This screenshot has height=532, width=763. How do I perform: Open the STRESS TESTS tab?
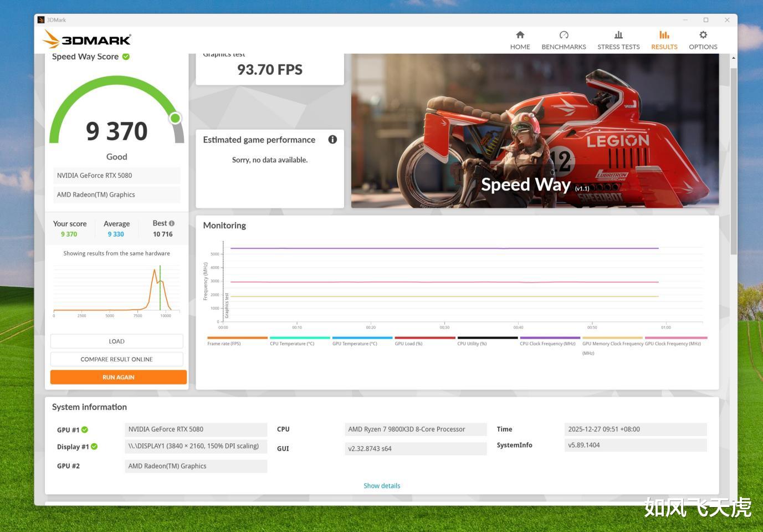(x=618, y=40)
